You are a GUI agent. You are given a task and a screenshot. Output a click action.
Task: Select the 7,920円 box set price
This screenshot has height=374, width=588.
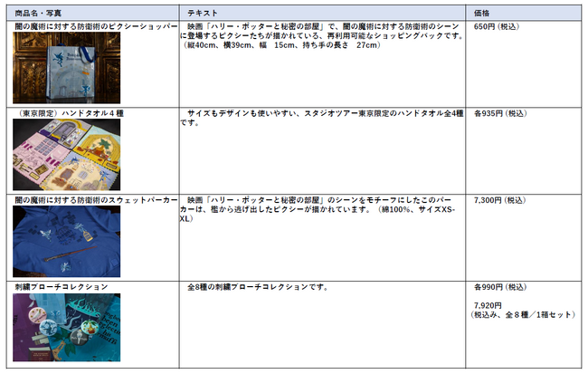tap(488, 306)
